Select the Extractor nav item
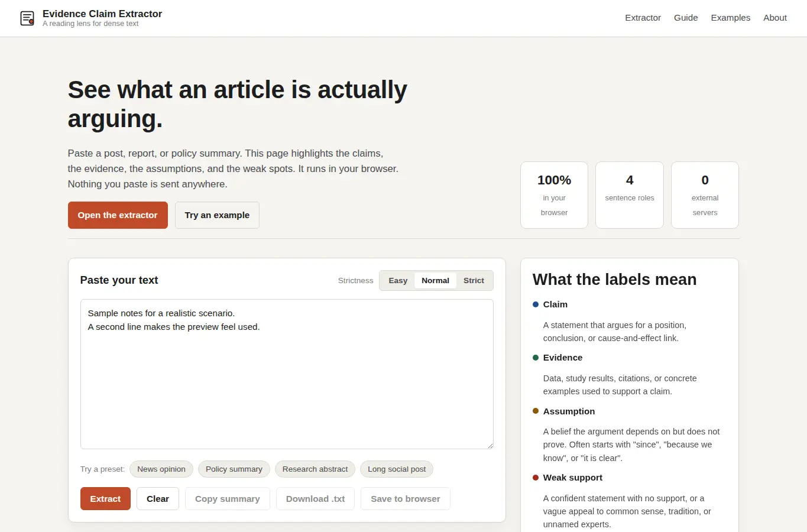The height and width of the screenshot is (532, 807). (643, 18)
